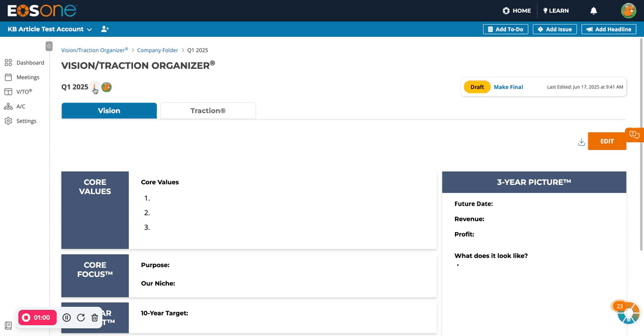The width and height of the screenshot is (644, 336).
Task: Click the 10-Year Target label
Action: (x=164, y=313)
